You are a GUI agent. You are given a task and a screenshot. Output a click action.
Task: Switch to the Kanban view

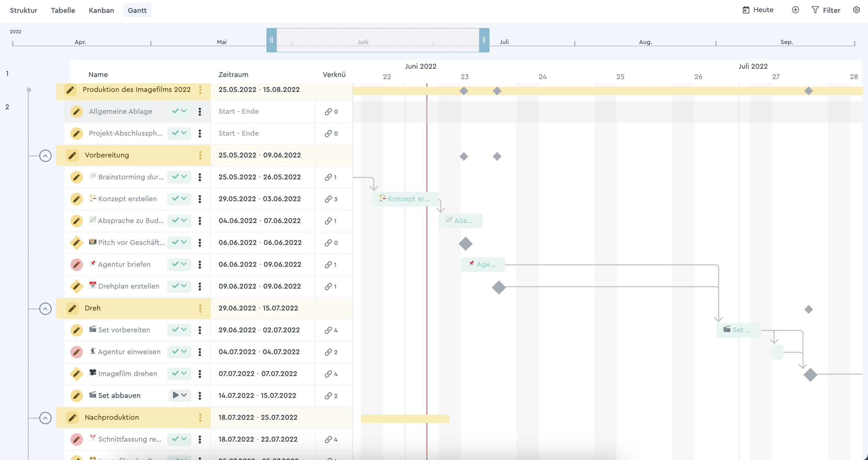click(101, 10)
